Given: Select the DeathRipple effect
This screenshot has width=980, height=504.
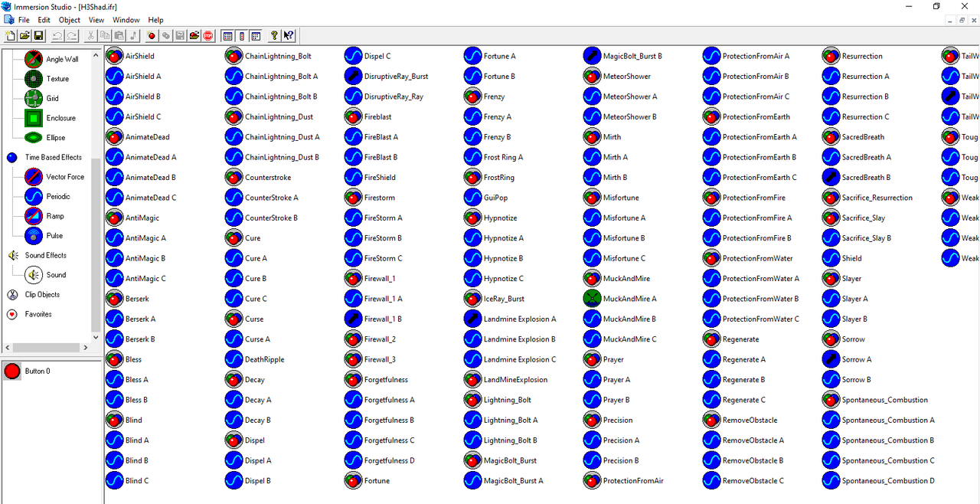Looking at the screenshot, I should pyautogui.click(x=255, y=359).
